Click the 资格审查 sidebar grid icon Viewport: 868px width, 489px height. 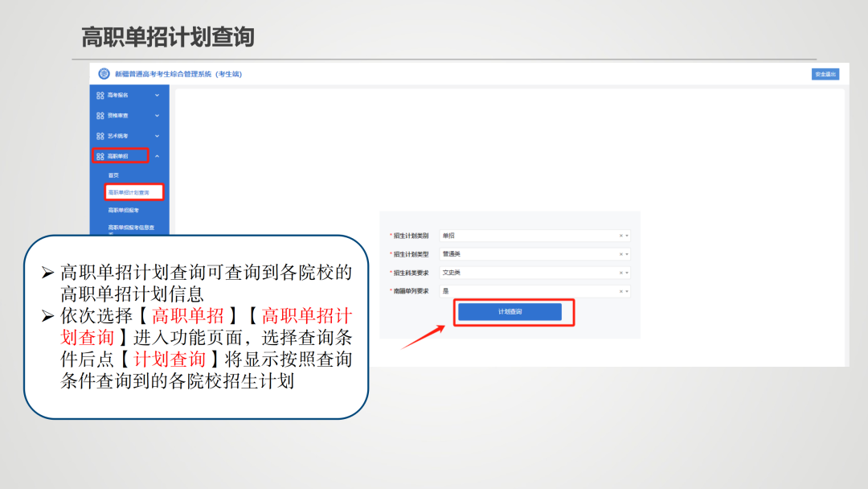[99, 114]
